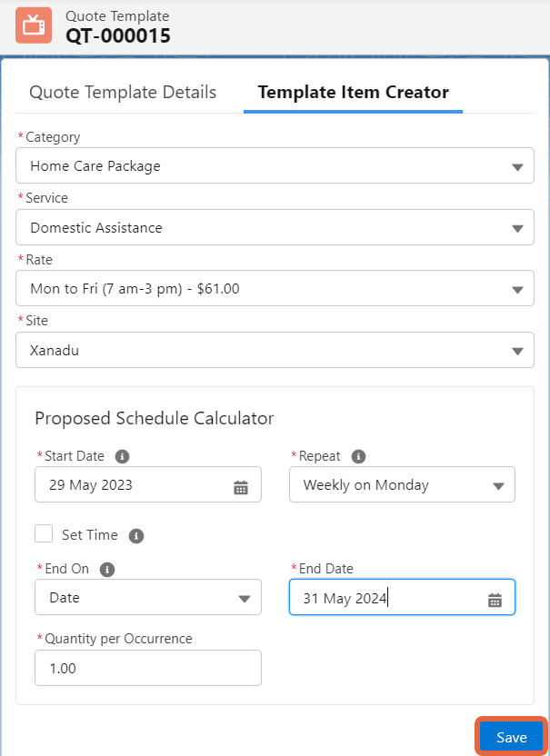Click the Save button
This screenshot has height=756, width=550.
click(x=511, y=737)
